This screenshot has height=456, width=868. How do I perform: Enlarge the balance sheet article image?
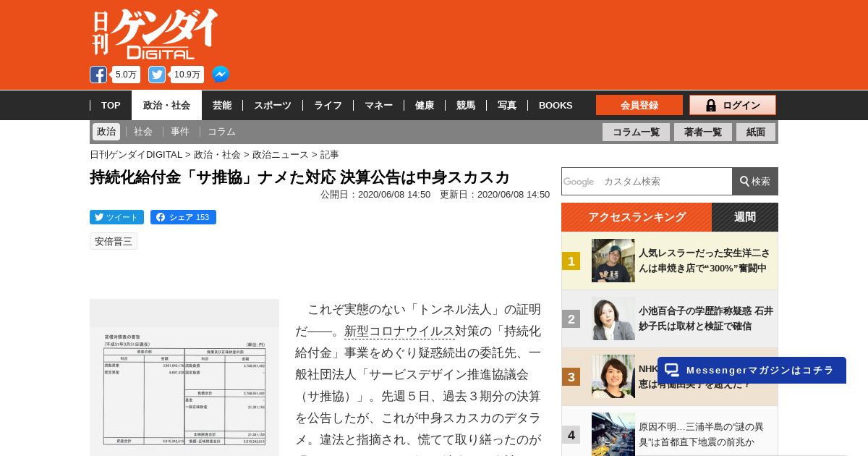184,377
